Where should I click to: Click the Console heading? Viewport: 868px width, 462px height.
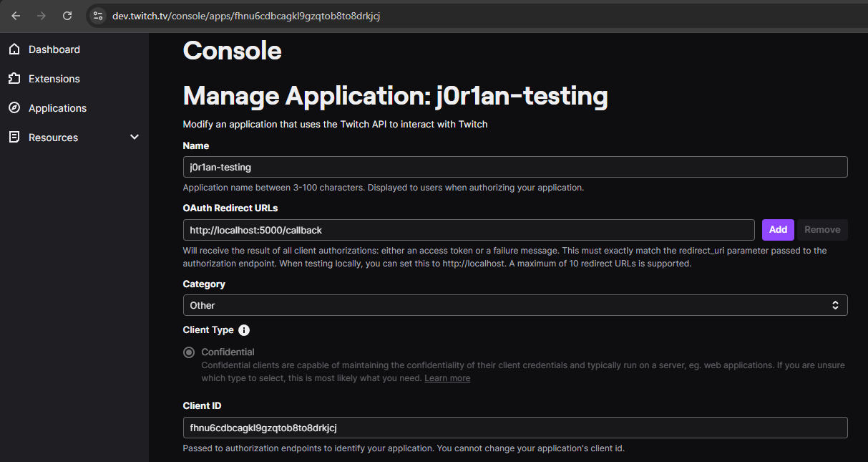(233, 51)
